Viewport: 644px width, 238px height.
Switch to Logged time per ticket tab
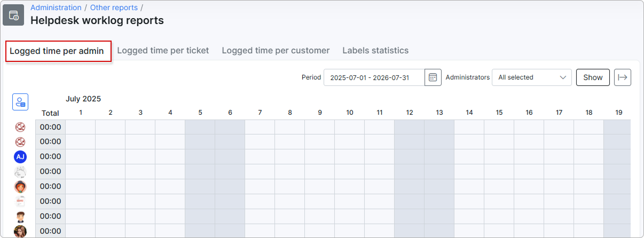point(163,50)
